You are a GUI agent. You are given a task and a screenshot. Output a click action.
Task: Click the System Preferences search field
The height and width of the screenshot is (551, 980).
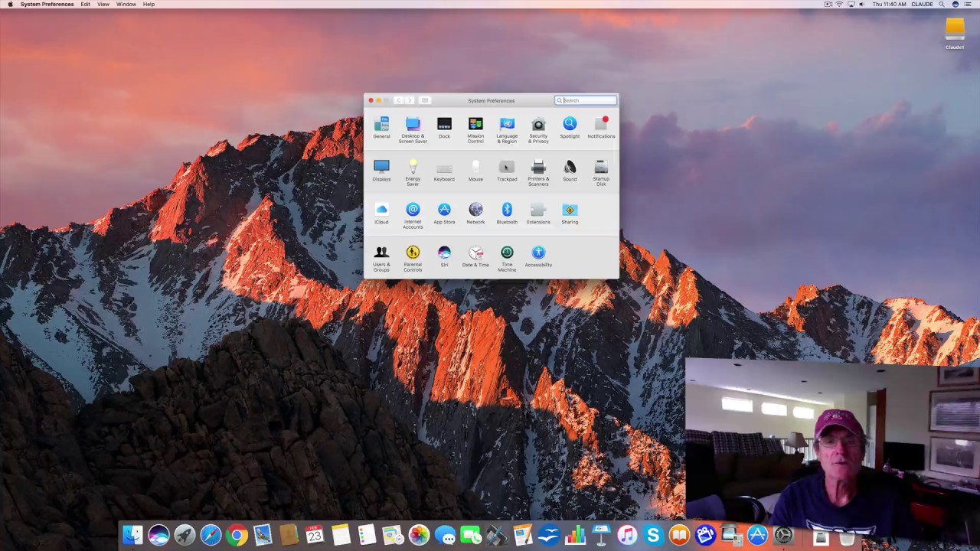586,100
